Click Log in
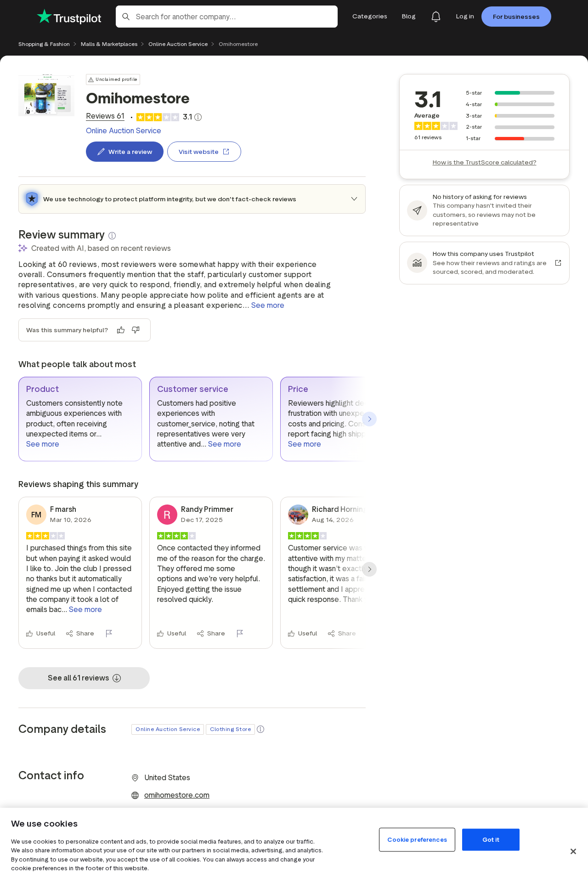588x873 pixels. coord(465,17)
